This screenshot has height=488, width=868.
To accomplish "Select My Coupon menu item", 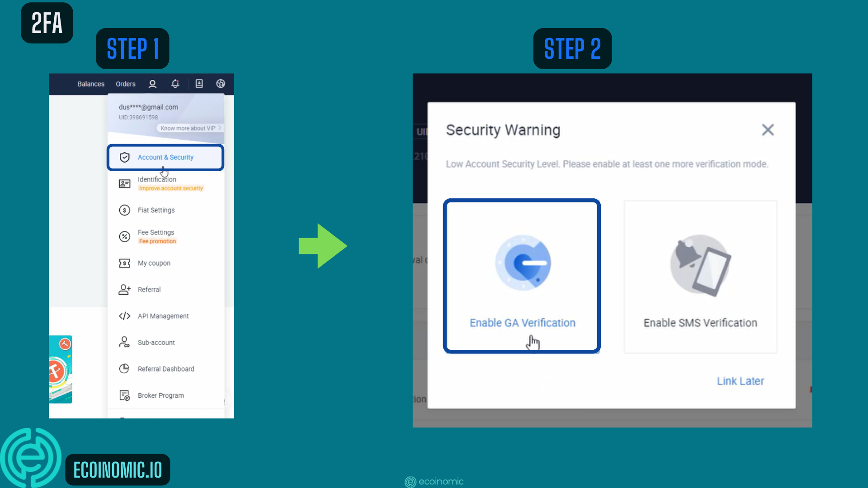I will coord(154,263).
